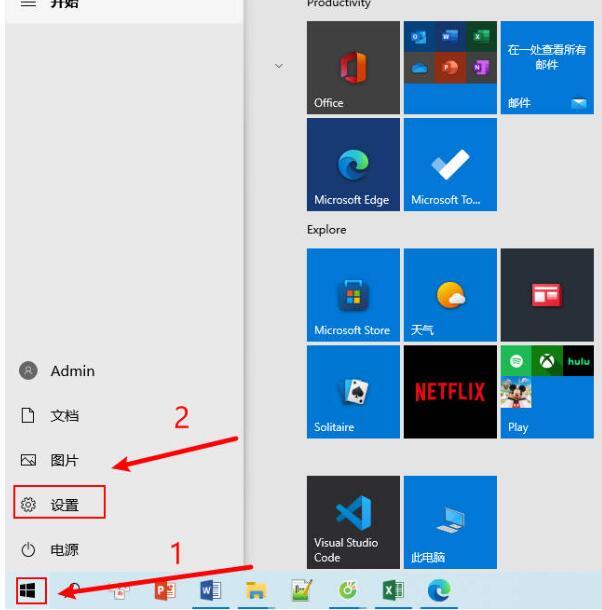Open the 邮件 mail tile
Image resolution: width=602 pixels, height=610 pixels.
tap(547, 67)
